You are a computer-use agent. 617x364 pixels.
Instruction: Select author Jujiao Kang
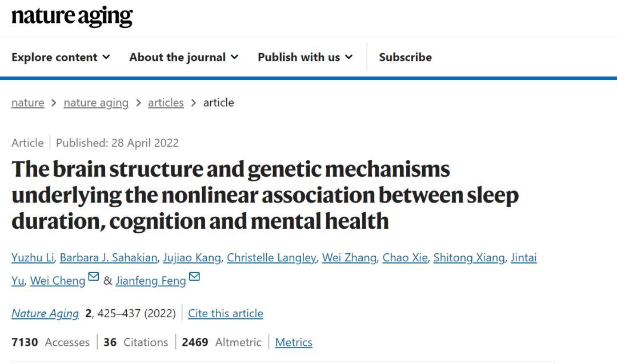192,257
